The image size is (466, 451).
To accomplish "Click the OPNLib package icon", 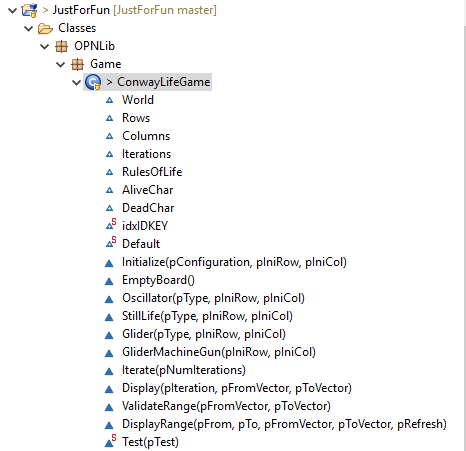I will point(61,46).
